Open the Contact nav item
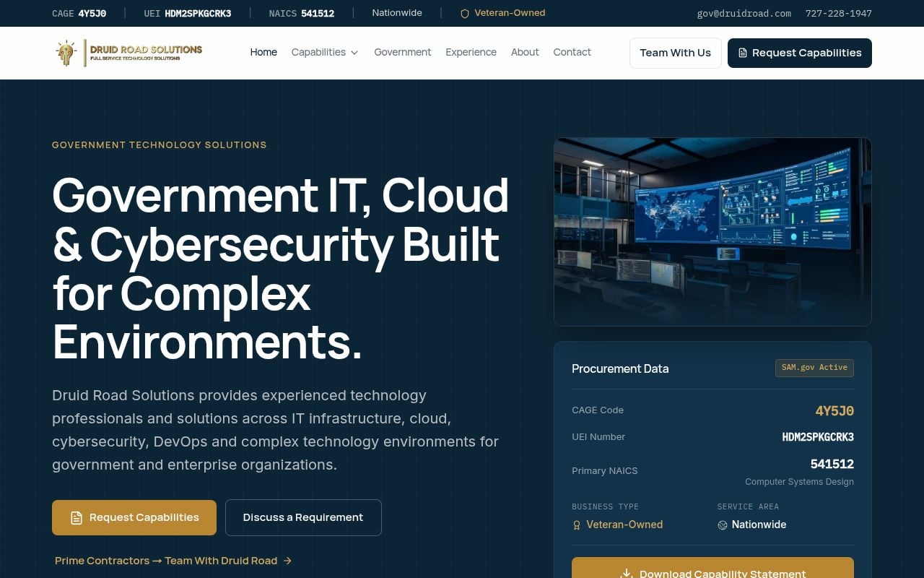Screen dimensions: 924x578 point(572,52)
